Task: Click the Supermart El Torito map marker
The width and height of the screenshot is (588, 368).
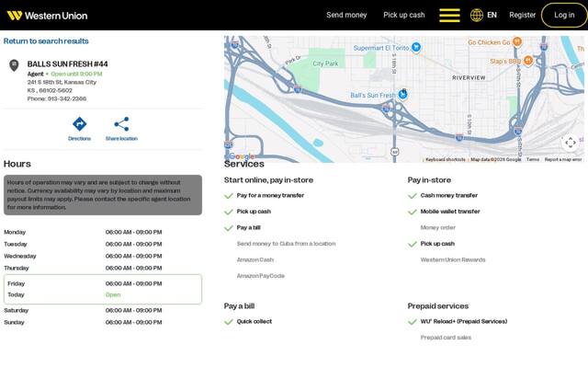Action: point(416,47)
